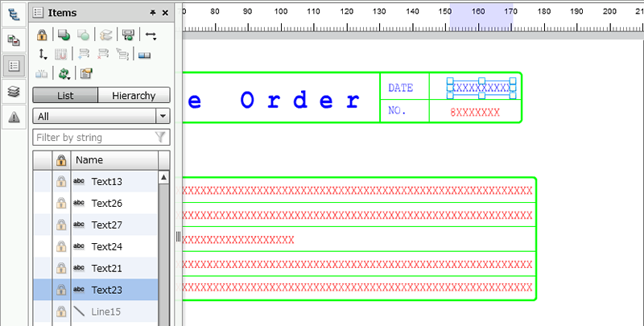Click the properties sheet icon
The width and height of the screenshot is (644, 326).
tap(86, 74)
